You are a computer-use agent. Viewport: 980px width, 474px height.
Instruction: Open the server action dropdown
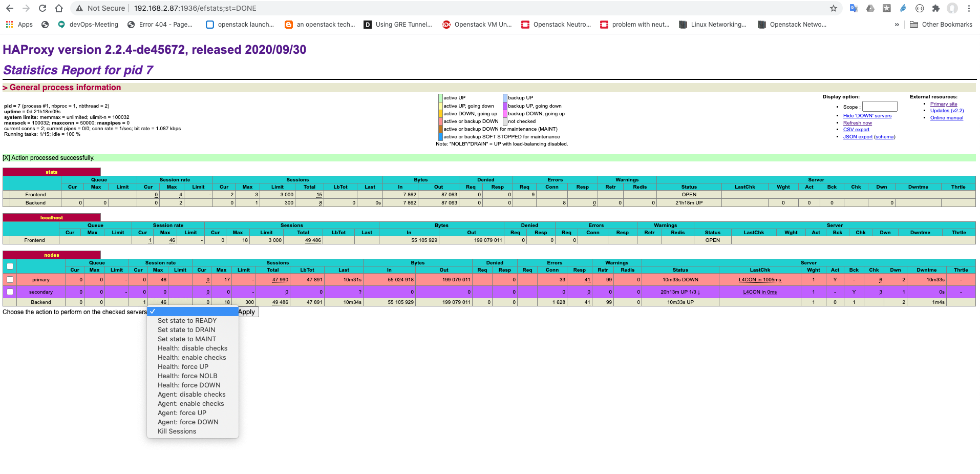click(x=193, y=311)
